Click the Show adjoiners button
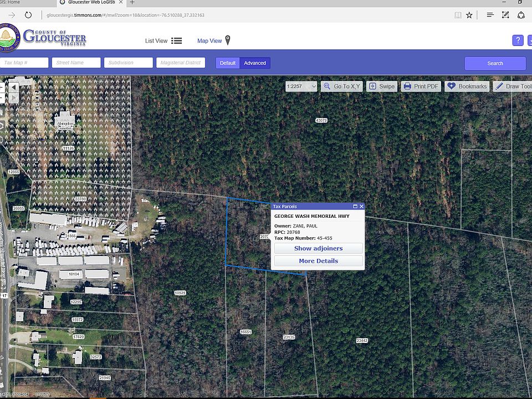Screen dimensions: 532x399 (318, 248)
